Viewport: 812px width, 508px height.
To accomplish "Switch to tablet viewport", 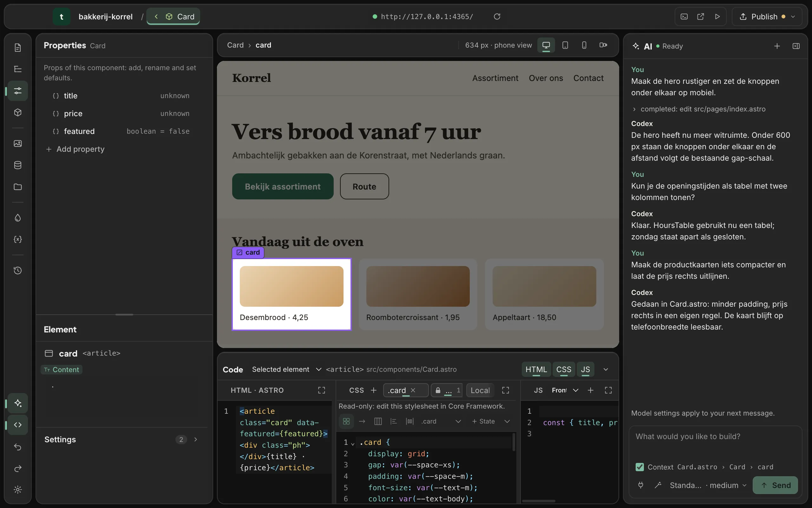I will (565, 45).
